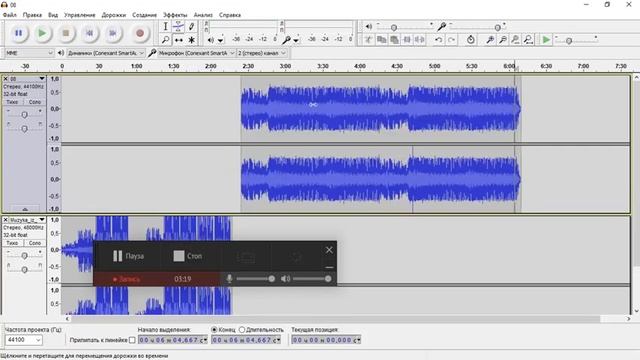This screenshot has width=640, height=360.
Task: Close track 00 with its X button
Action: (x=6, y=78)
